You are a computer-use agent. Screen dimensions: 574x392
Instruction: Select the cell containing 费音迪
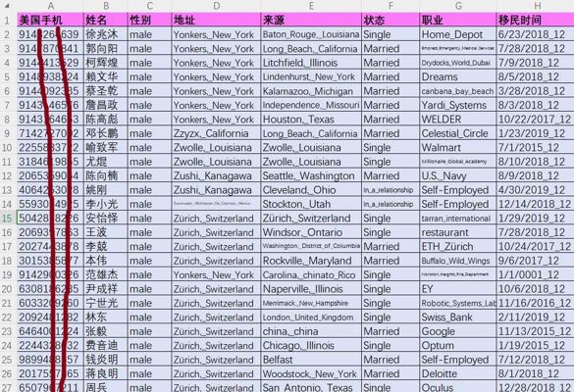[106, 346]
